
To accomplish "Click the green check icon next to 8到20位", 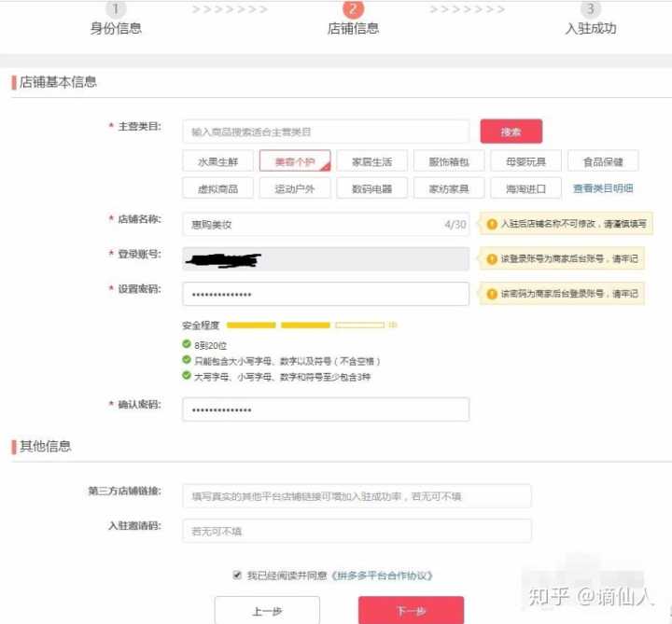I will (187, 344).
